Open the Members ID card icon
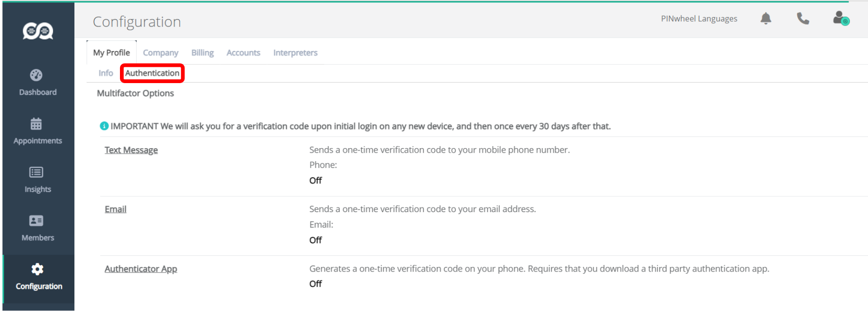 (x=36, y=220)
